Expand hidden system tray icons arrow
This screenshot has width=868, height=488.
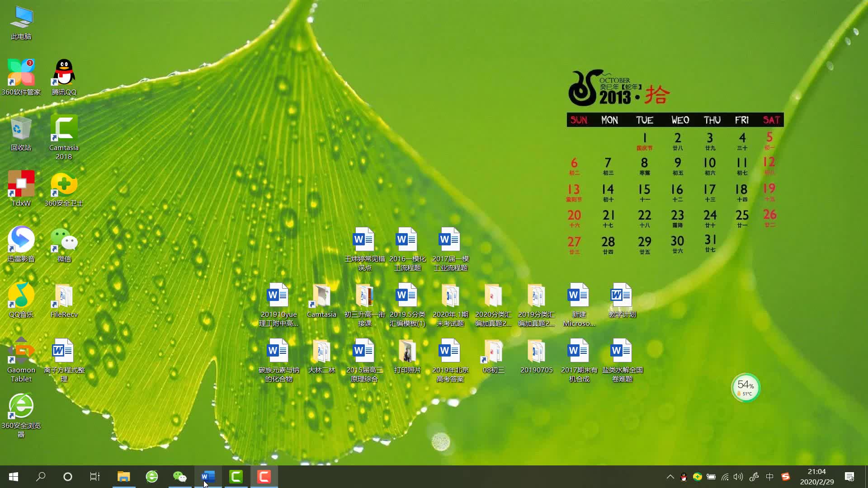click(670, 477)
